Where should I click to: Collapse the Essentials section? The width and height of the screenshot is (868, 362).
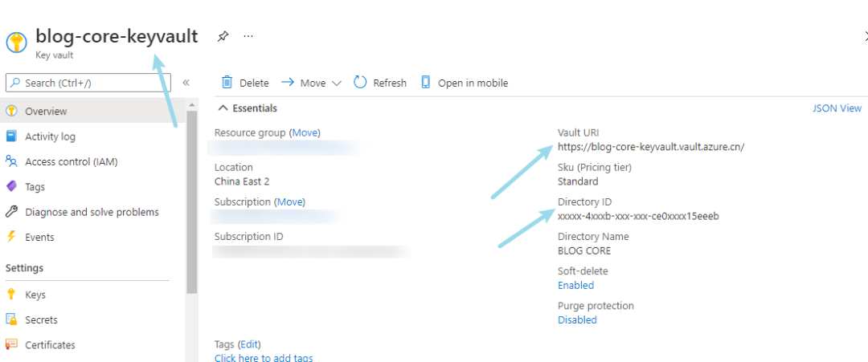pyautogui.click(x=223, y=108)
